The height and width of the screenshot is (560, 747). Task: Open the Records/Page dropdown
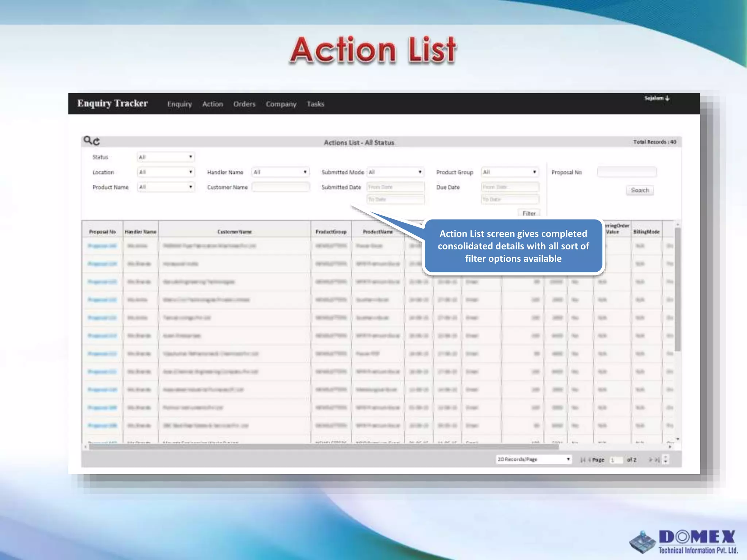coord(534,459)
